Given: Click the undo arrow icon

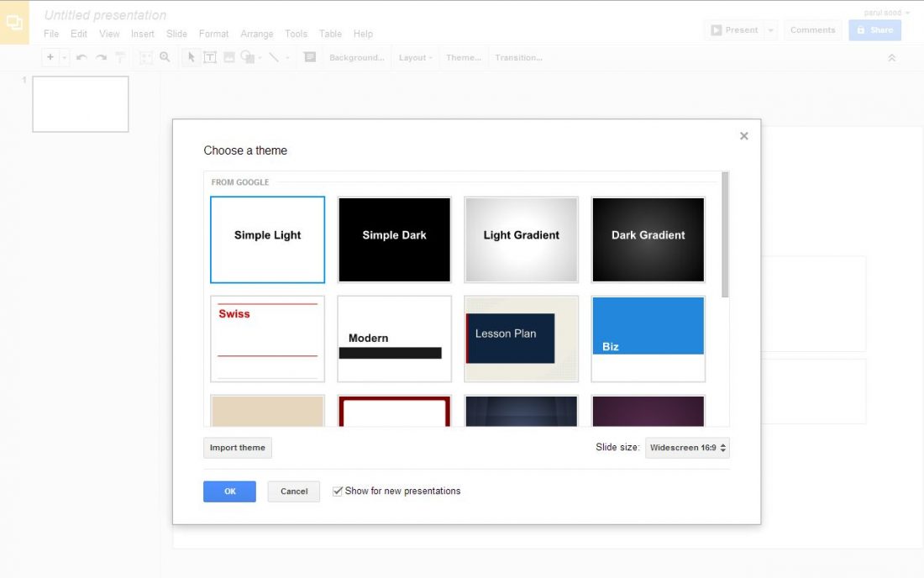Looking at the screenshot, I should (81, 57).
